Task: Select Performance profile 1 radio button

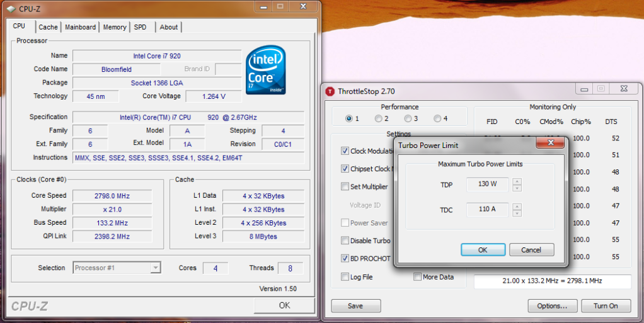Action: click(x=348, y=118)
